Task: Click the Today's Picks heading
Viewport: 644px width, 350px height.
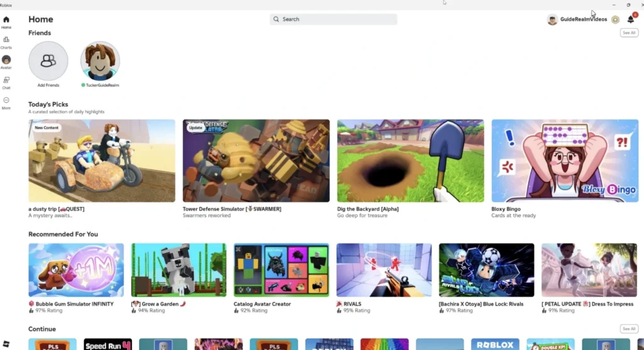Action: (x=48, y=104)
